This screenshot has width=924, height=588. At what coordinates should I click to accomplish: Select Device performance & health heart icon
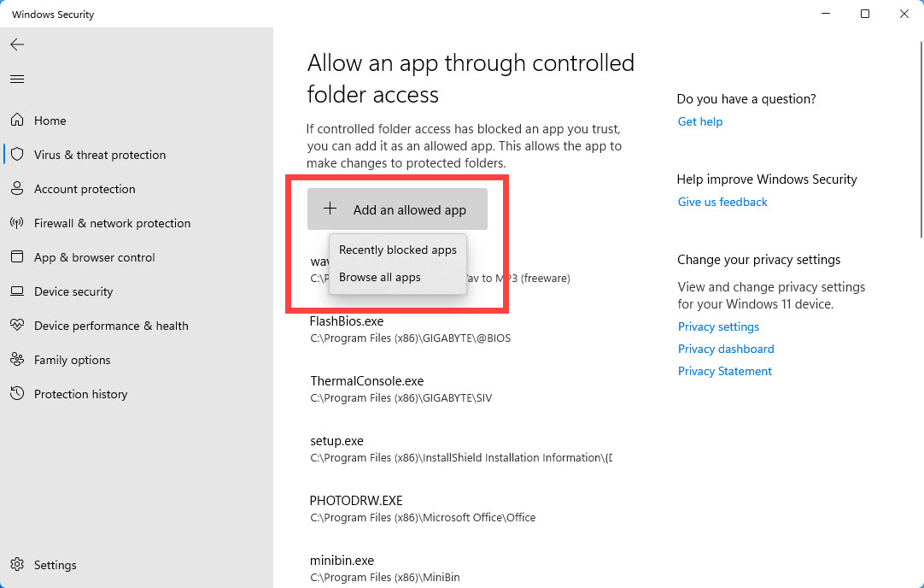pos(17,326)
